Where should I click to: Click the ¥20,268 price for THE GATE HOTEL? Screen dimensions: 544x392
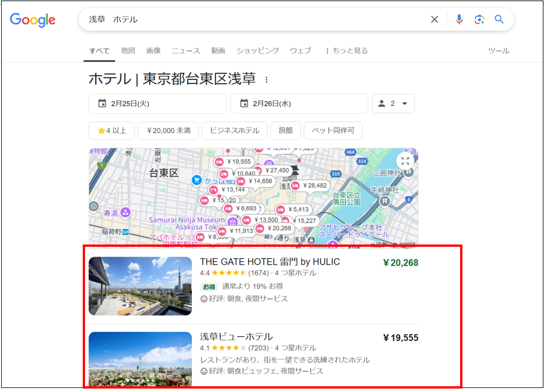[401, 263]
